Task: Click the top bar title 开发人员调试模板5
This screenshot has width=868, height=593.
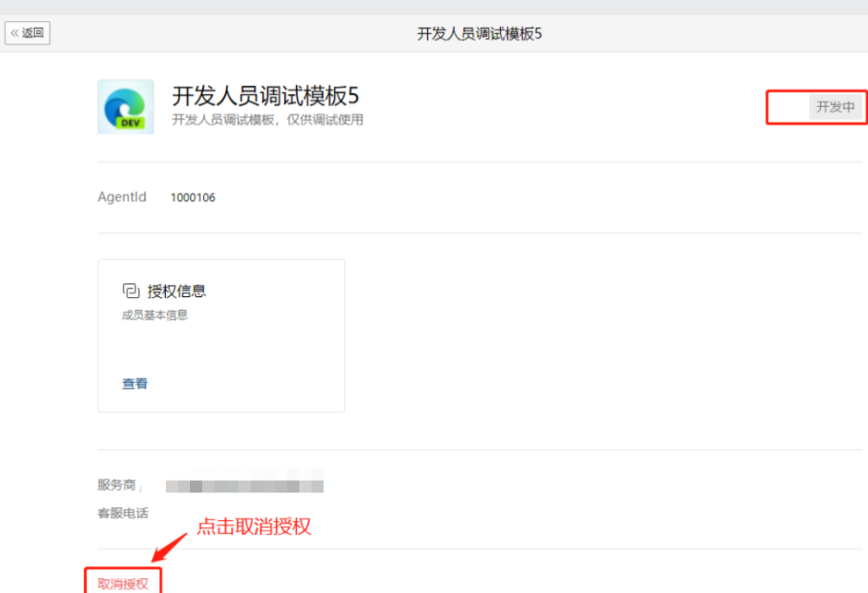Action: [479, 34]
